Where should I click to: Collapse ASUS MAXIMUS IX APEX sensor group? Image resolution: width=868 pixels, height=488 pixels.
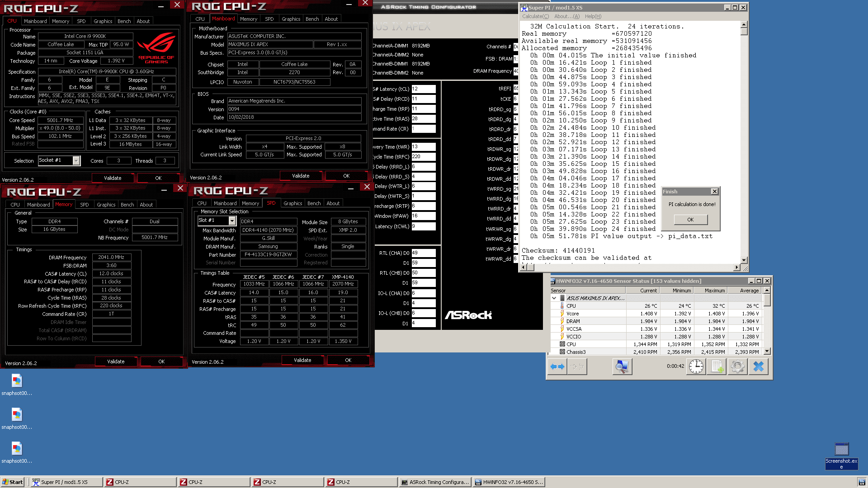pyautogui.click(x=554, y=298)
